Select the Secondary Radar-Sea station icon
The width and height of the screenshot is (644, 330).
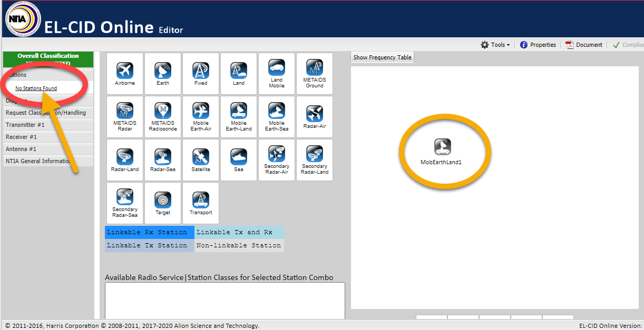tap(125, 203)
